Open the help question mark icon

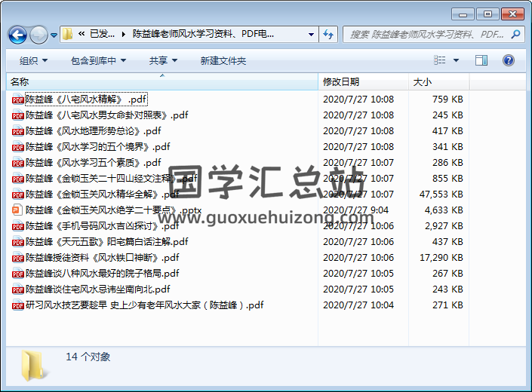(x=508, y=60)
